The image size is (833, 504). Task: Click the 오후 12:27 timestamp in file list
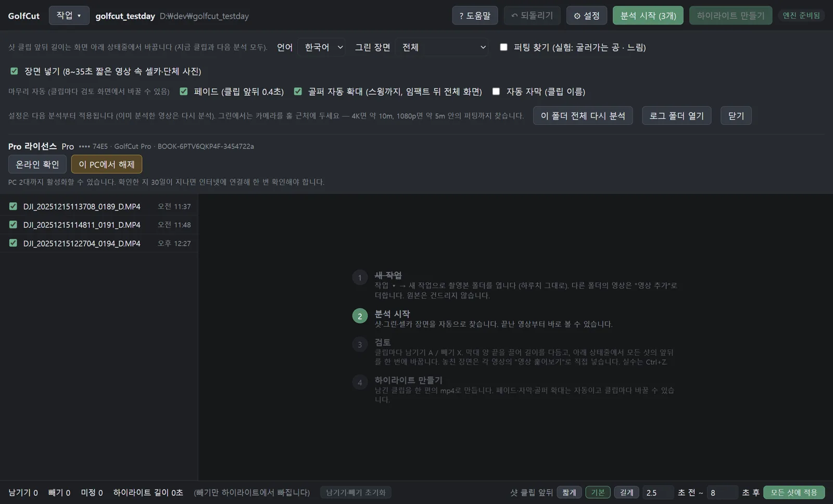(x=174, y=243)
